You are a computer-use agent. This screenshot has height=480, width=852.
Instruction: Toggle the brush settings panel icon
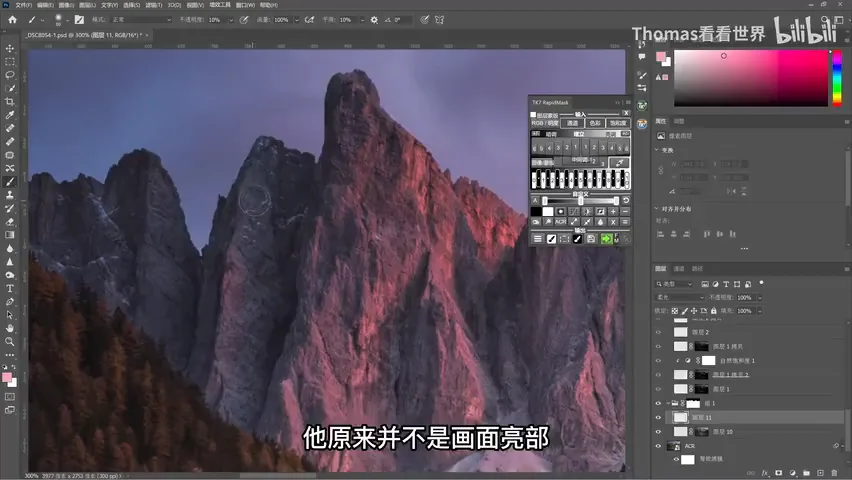point(79,20)
